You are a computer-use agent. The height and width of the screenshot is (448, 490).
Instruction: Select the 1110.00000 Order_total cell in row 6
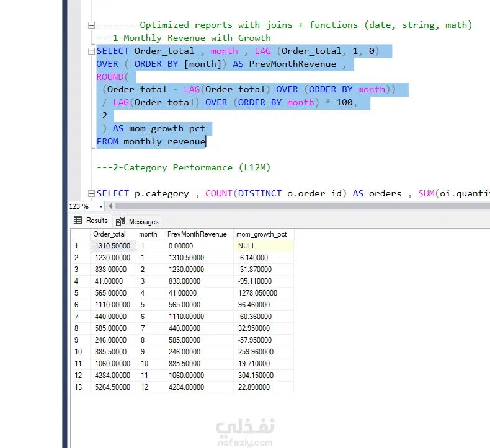point(113,305)
